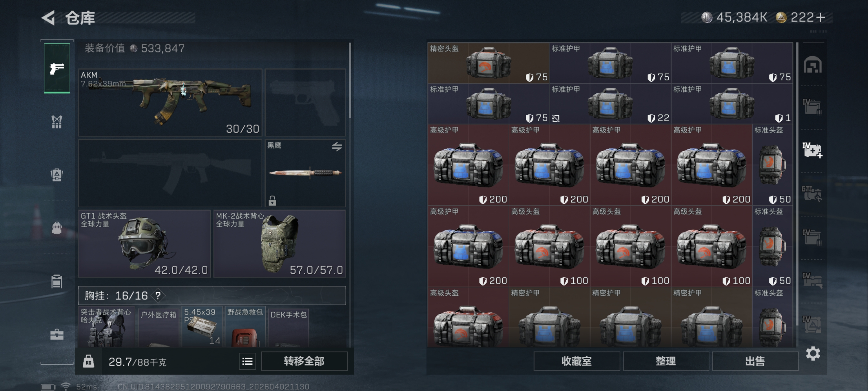This screenshot has width=868, height=391.
Task: Open the 收藏室 tab button
Action: pyautogui.click(x=577, y=361)
